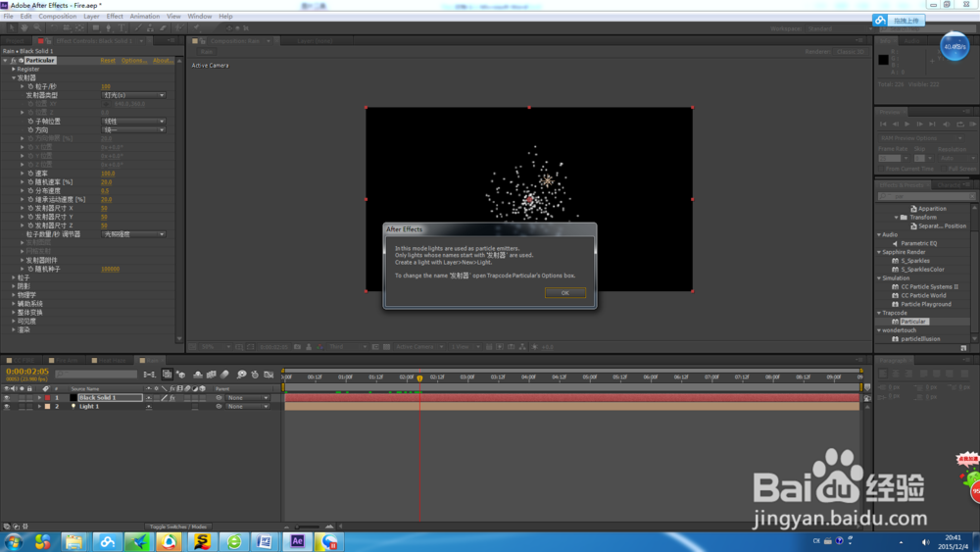Step to next frame in Preview
Image resolution: width=980 pixels, height=552 pixels.
(919, 125)
